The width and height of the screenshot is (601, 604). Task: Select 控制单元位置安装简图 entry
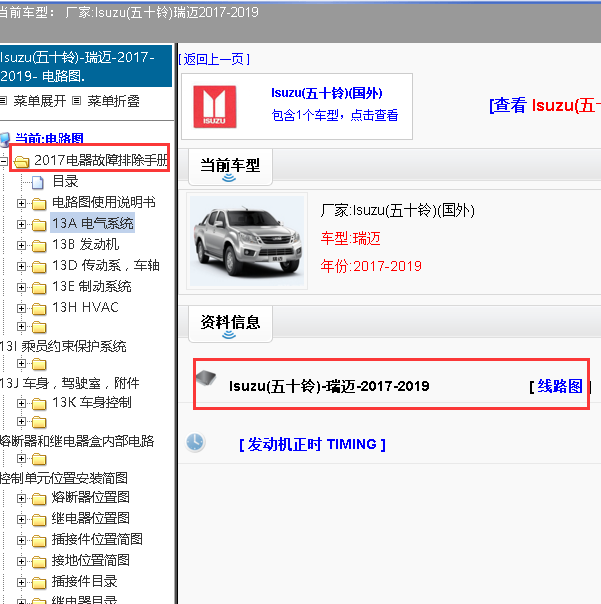[x=64, y=478]
